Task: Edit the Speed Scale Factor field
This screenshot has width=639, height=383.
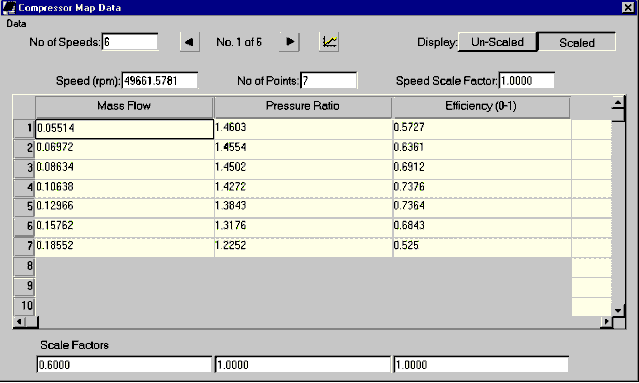Action: tap(527, 81)
